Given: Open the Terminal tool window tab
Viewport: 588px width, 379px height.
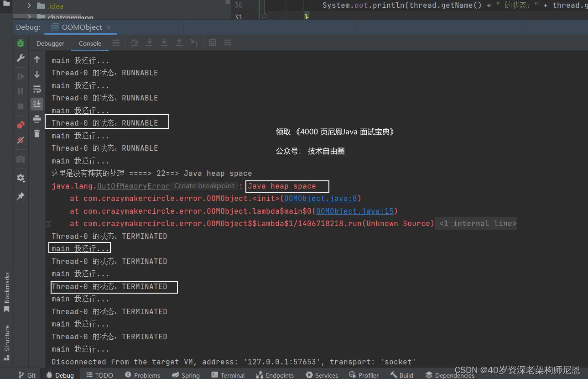Looking at the screenshot, I should (x=228, y=375).
